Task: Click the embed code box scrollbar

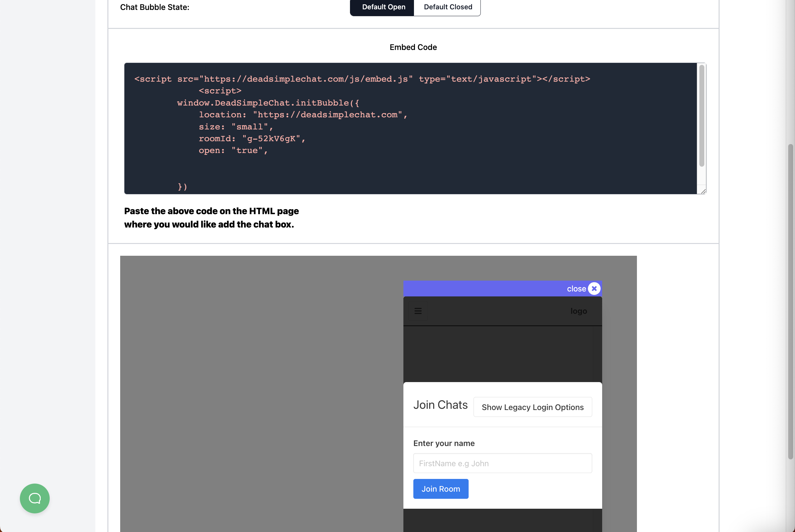Action: [x=701, y=116]
